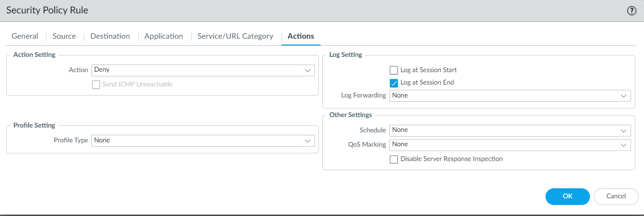Select the Application tab
Screen dimensions: 644x216
click(x=164, y=36)
